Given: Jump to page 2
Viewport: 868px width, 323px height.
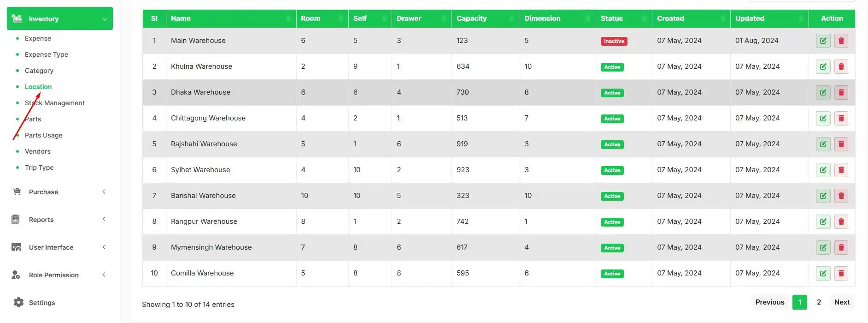Looking at the screenshot, I should click(819, 302).
